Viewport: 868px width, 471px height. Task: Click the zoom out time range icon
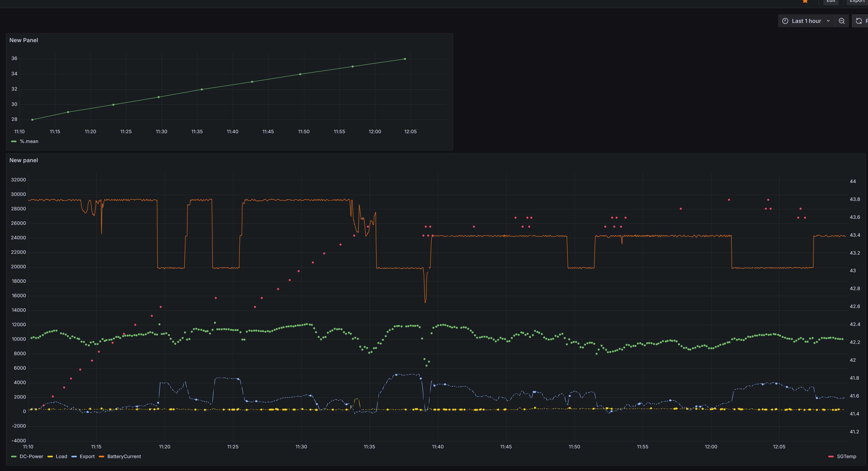click(841, 21)
